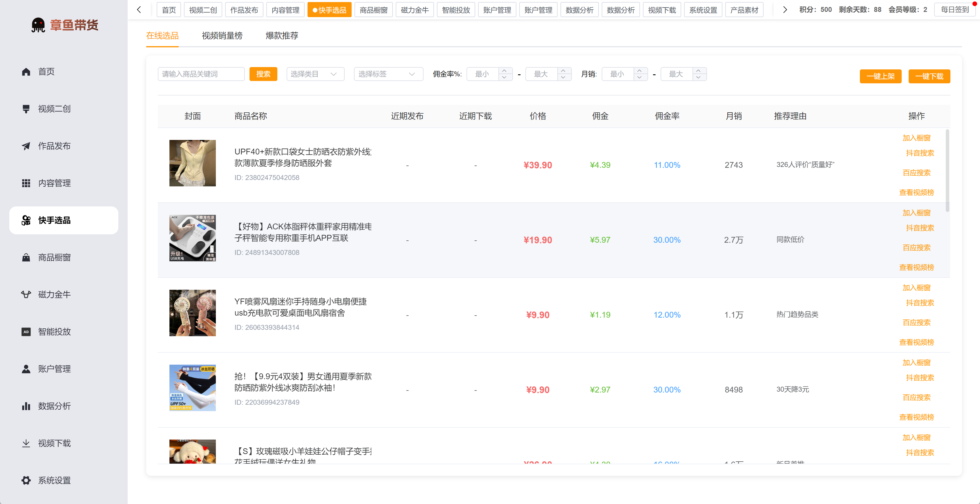Image resolution: width=980 pixels, height=504 pixels.
Task: Increase the maximum 佣金率 value
Action: click(563, 71)
